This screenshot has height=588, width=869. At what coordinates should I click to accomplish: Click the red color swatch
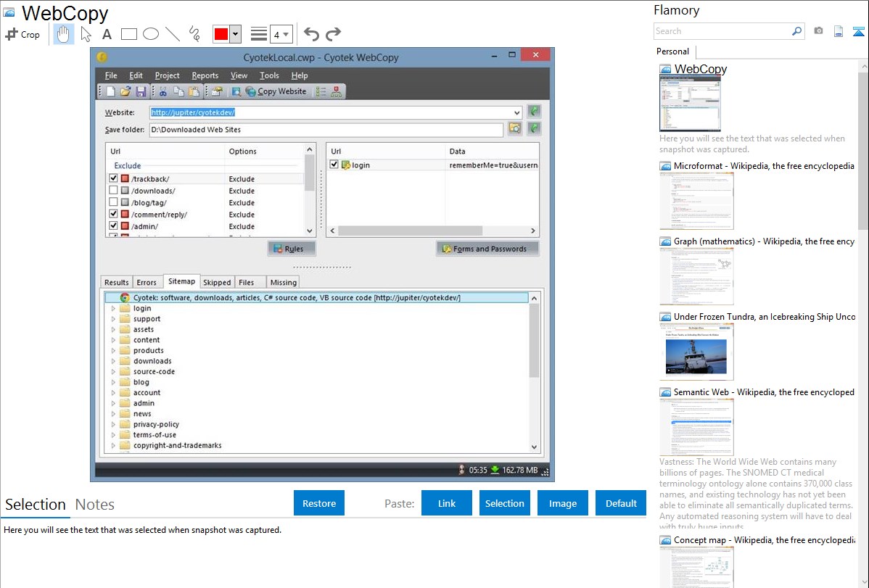coord(221,34)
